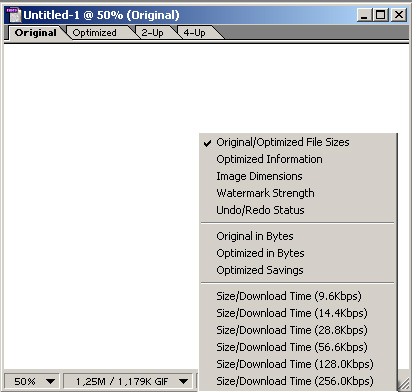Select Image Dimensions menu item
This screenshot has width=412, height=392.
(x=298, y=176)
